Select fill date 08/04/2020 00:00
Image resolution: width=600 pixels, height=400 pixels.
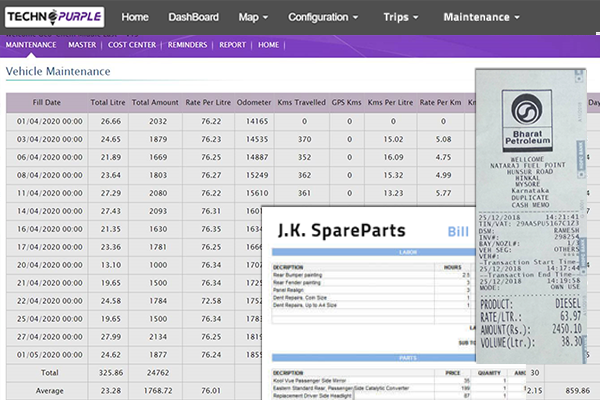[49, 175]
